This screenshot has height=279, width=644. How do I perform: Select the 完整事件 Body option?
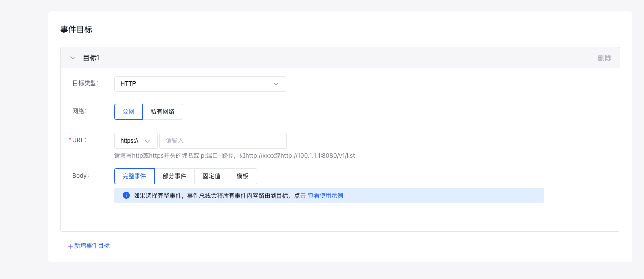pos(134,176)
